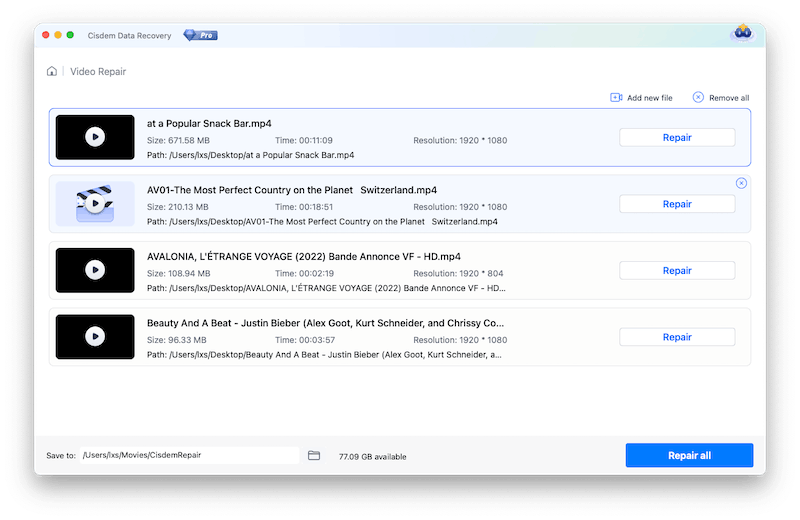Open the account avatar icon in title bar
This screenshot has height=520, width=800.
[x=742, y=33]
